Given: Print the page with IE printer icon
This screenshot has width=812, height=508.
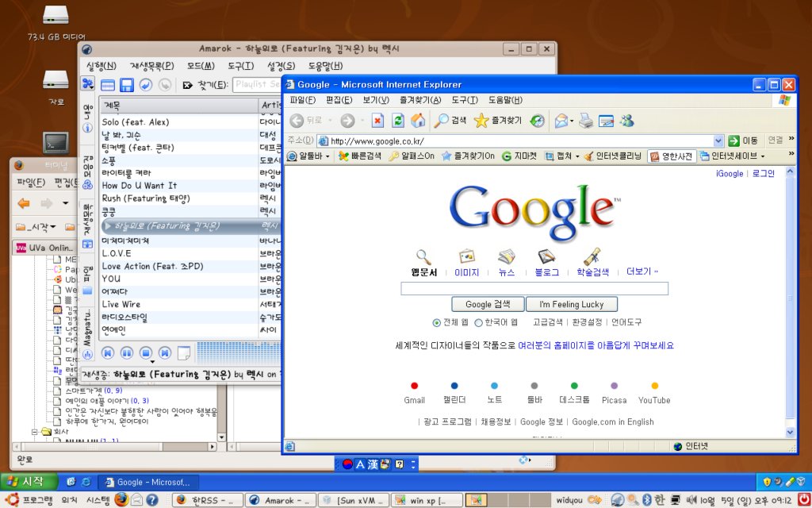Looking at the screenshot, I should point(586,121).
